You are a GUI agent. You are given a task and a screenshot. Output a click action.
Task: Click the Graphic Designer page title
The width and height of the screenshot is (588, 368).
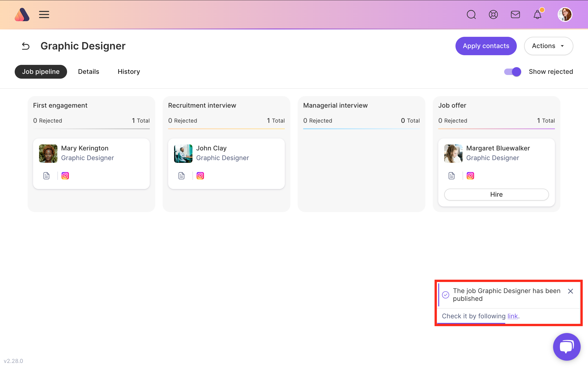click(83, 46)
